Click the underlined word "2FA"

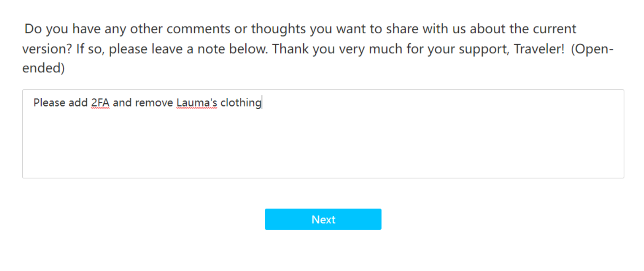point(100,103)
